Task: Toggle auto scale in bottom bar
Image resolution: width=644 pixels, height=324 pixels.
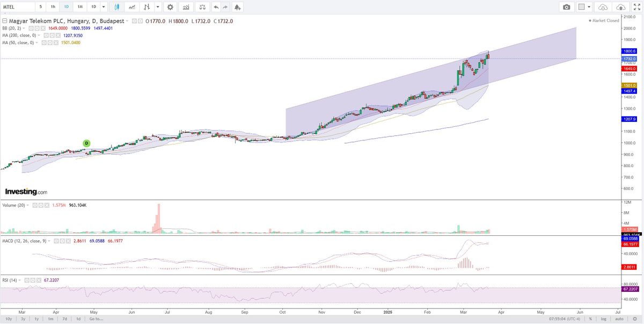Action: click(x=619, y=319)
